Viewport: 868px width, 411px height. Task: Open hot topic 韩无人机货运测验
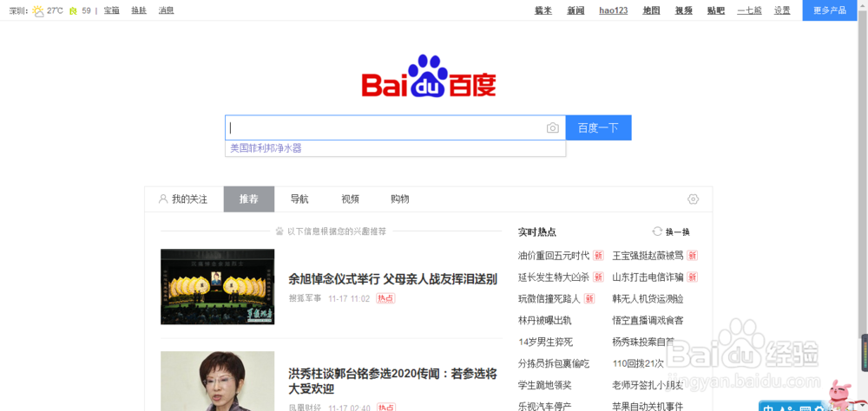(x=648, y=298)
